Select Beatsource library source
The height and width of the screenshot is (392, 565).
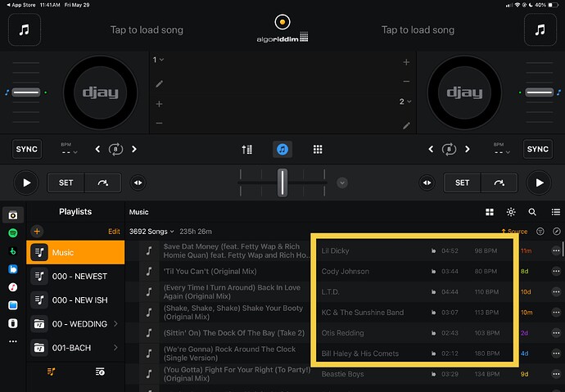[13, 269]
